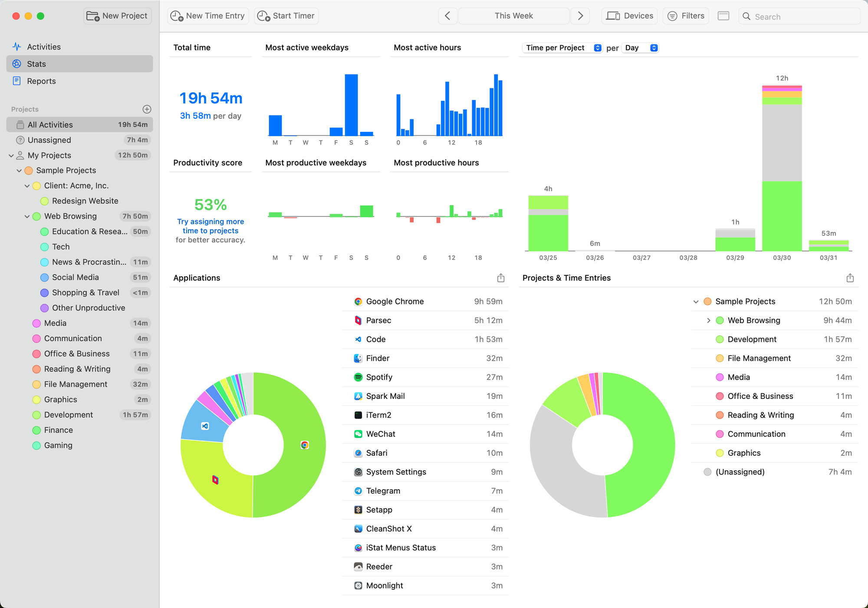Select All Activities in sidebar
Viewport: 868px width, 608px height.
click(x=80, y=124)
